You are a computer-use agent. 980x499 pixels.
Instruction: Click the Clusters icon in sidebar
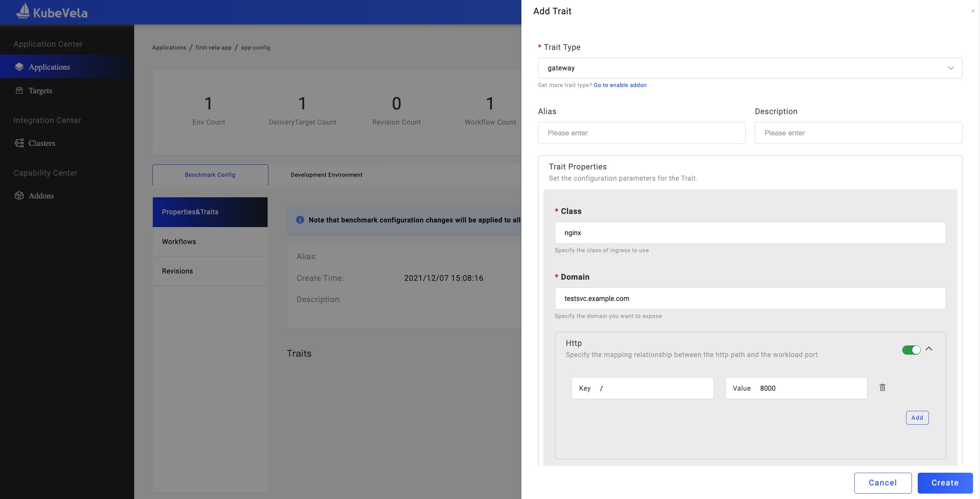click(x=19, y=143)
